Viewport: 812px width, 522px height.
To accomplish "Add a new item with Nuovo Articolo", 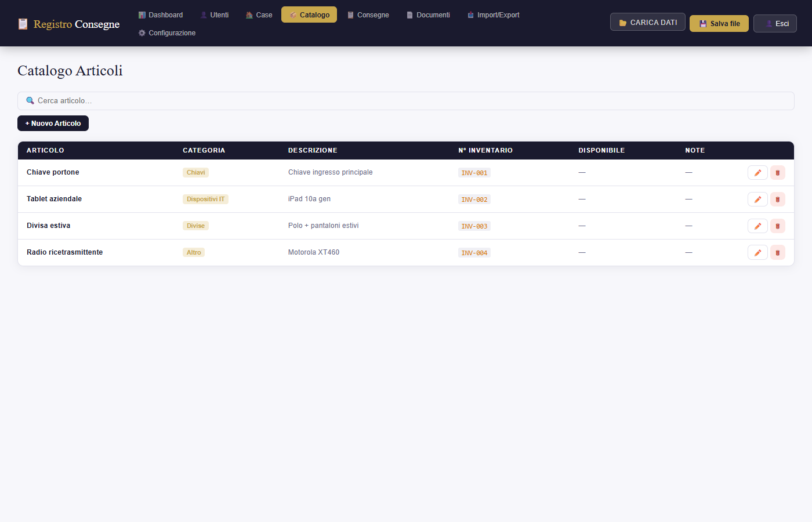I will coord(53,124).
